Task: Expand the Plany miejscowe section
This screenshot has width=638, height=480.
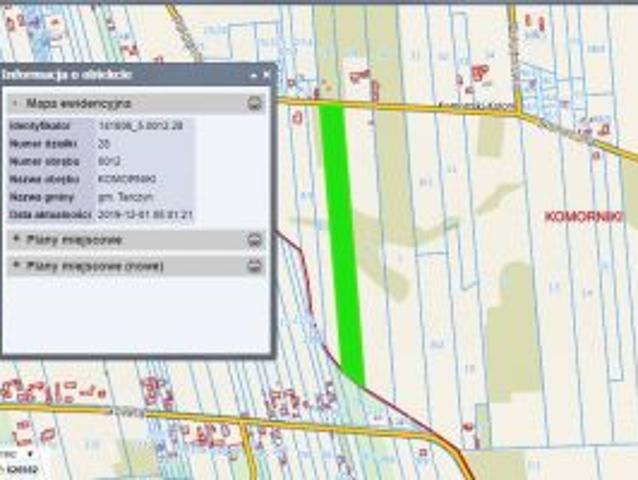Action: tap(16, 240)
